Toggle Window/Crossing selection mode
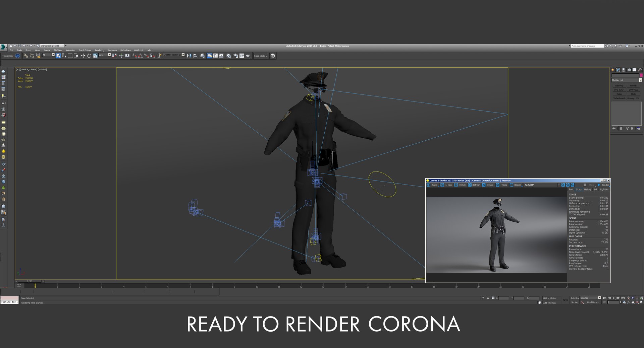 point(76,56)
